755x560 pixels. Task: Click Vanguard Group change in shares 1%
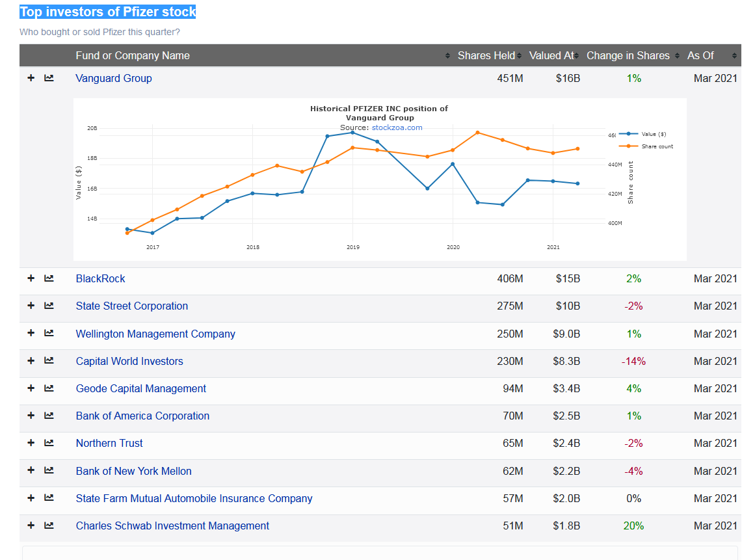click(x=633, y=78)
